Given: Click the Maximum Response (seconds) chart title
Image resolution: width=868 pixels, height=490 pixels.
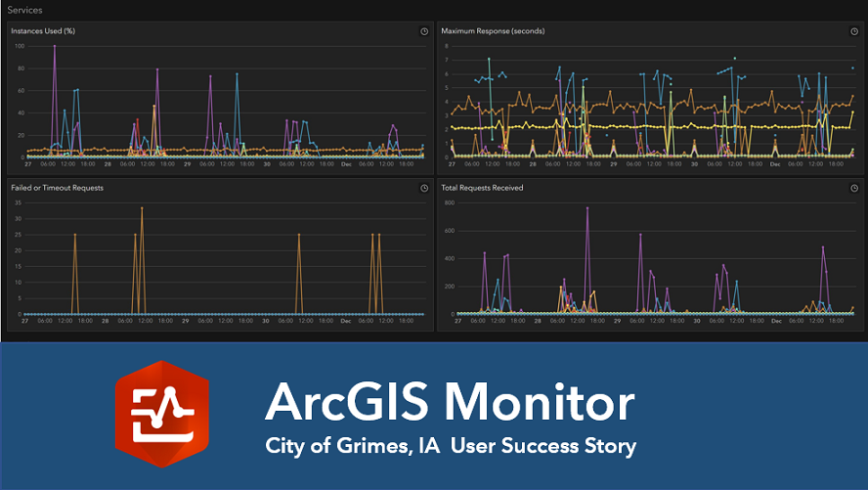Looking at the screenshot, I should [493, 31].
